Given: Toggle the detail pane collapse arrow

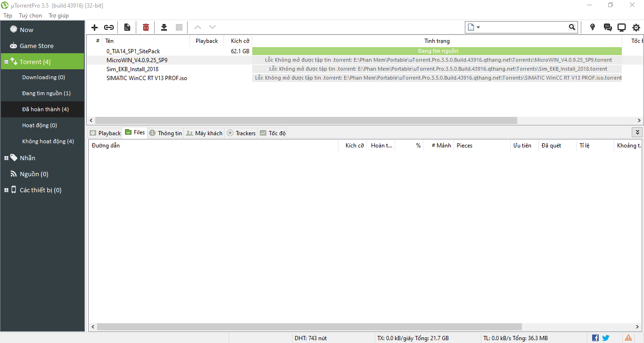Looking at the screenshot, I should click(x=638, y=132).
